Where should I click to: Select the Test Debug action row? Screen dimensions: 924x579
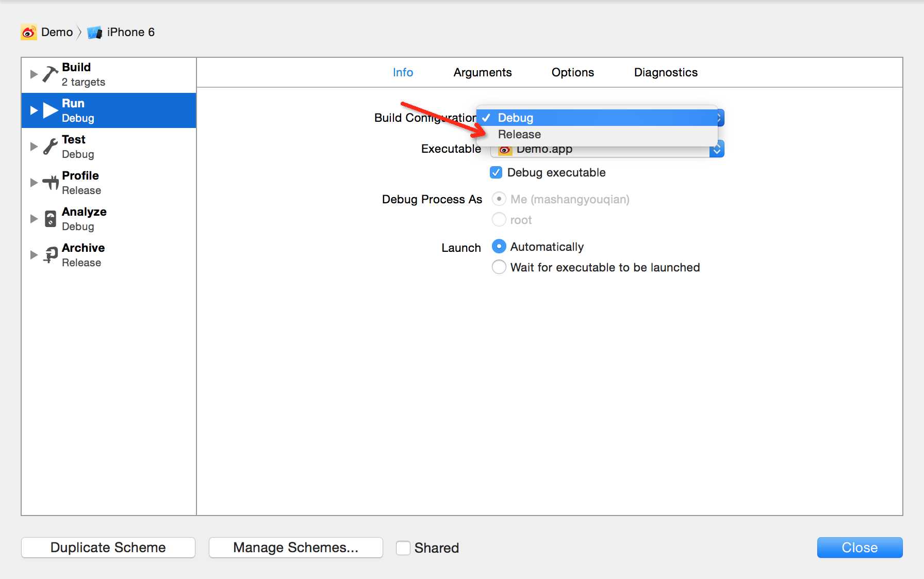point(109,147)
